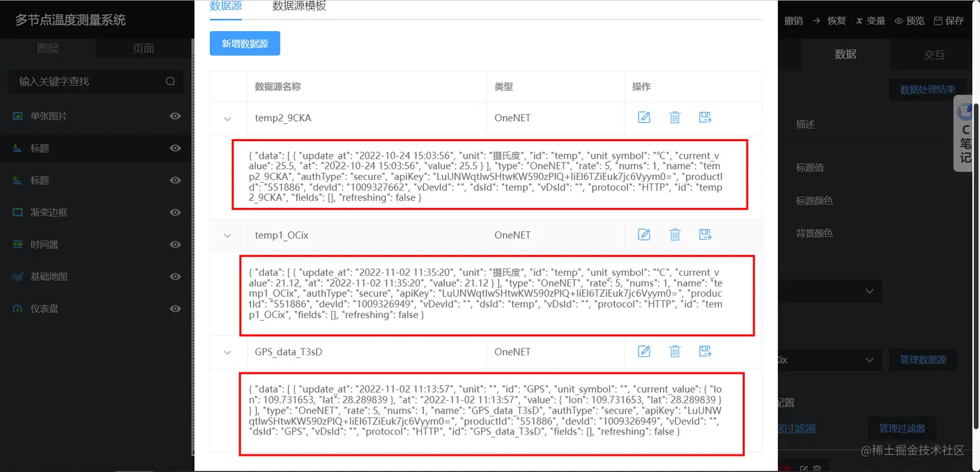Edit the temp1_OCix data source

click(644, 234)
